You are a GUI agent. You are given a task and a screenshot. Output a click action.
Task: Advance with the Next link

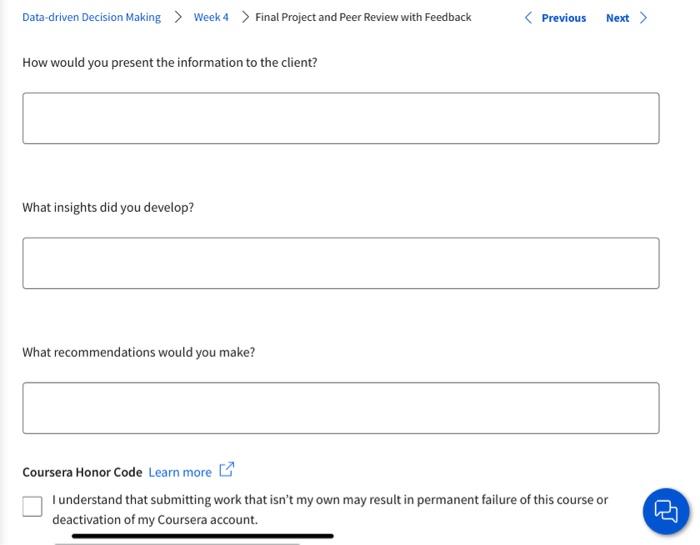[617, 18]
